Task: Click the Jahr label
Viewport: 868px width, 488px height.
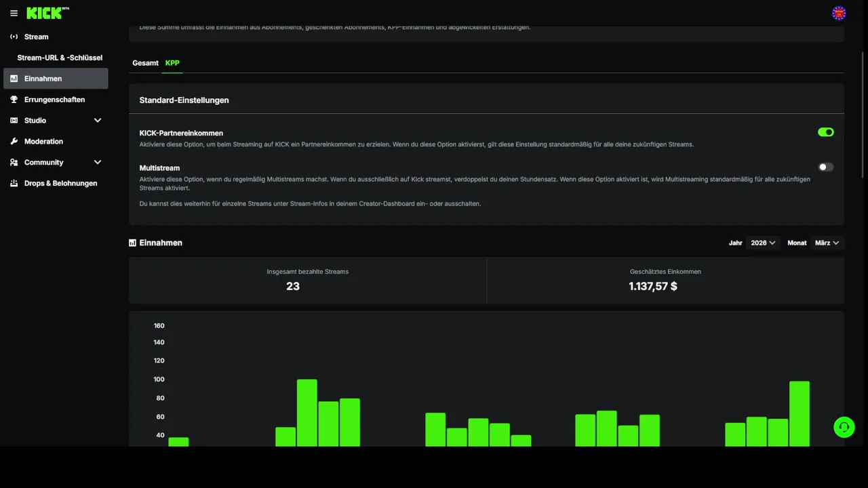Action: 736,243
